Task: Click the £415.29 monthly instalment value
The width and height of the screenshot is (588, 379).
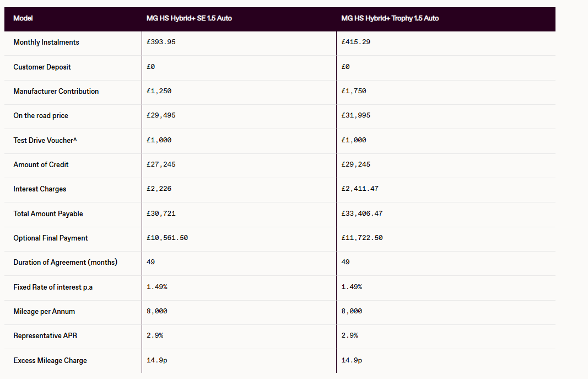Action: pos(355,42)
